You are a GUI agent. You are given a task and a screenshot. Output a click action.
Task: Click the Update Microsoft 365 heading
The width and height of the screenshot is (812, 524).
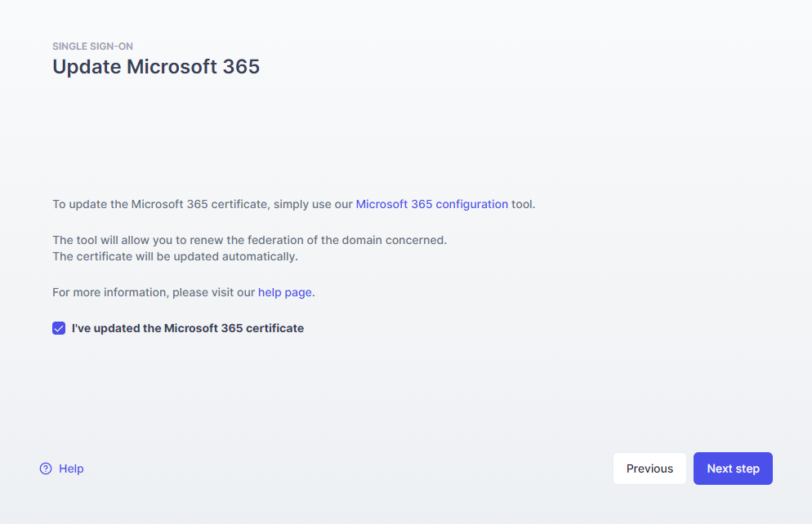click(x=156, y=67)
